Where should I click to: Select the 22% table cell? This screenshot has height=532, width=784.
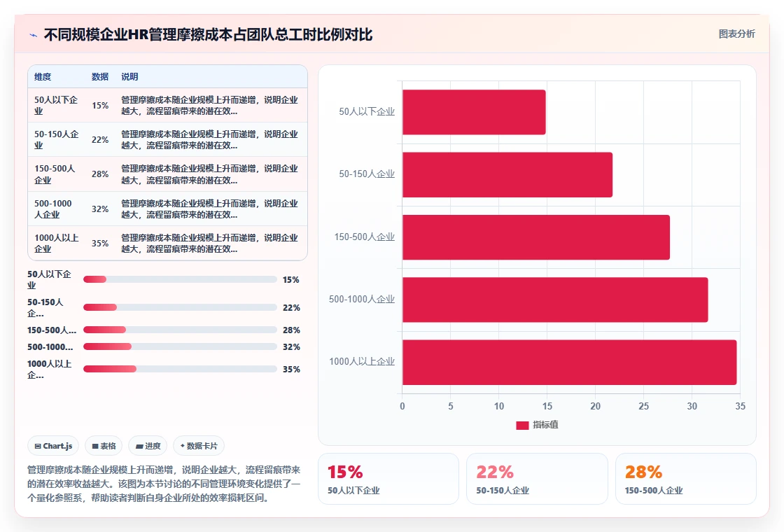(100, 140)
